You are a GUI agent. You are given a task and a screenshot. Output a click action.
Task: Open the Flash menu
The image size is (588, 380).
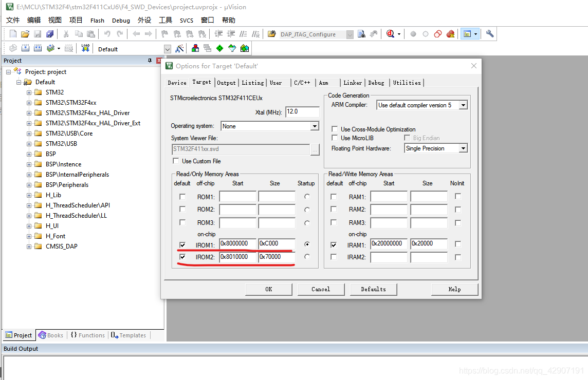(97, 20)
